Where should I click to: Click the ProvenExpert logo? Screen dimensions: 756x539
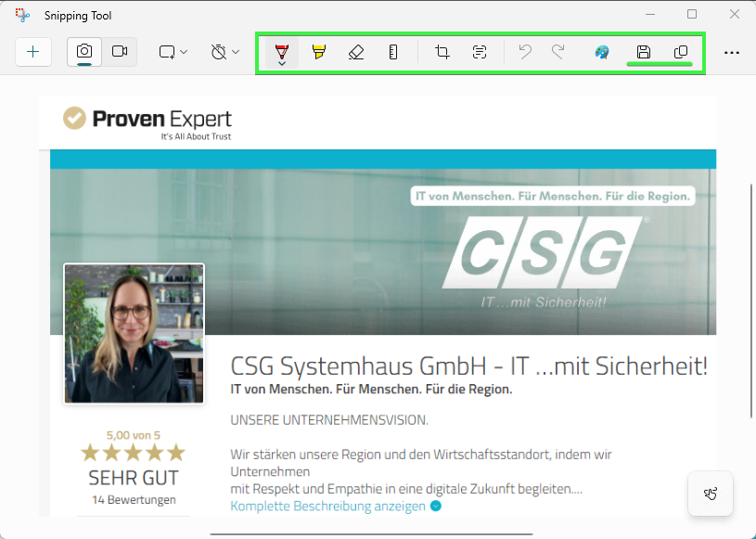tap(147, 123)
